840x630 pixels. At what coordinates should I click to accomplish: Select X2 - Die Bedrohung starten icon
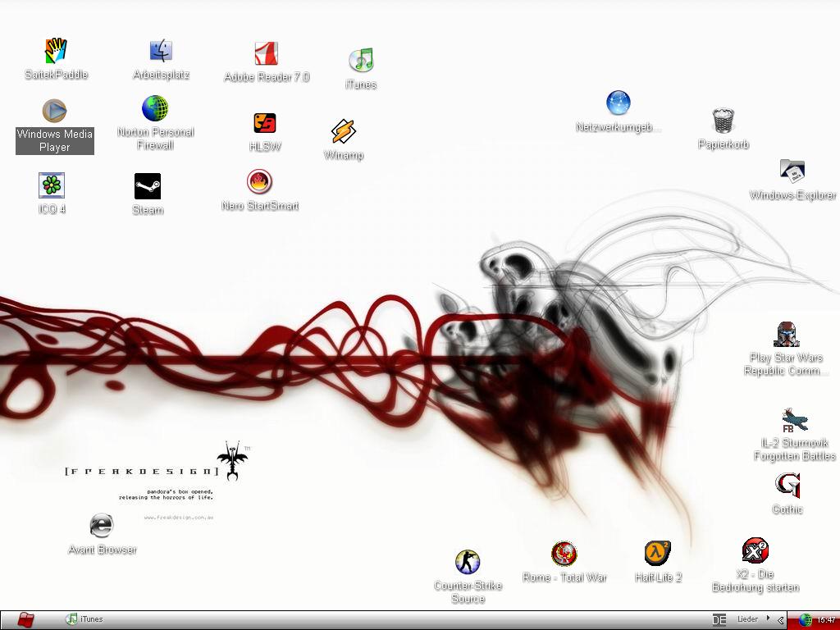(756, 550)
